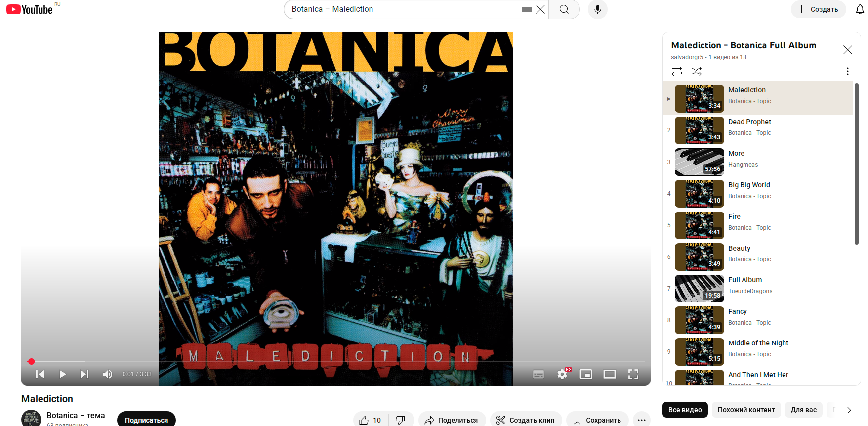Play More by Hangmeas
Screen dimensions: 868x426
[758, 162]
